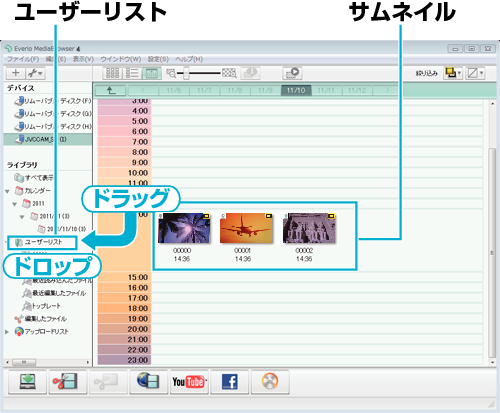Switch to list view
The image size is (500, 413).
132,73
